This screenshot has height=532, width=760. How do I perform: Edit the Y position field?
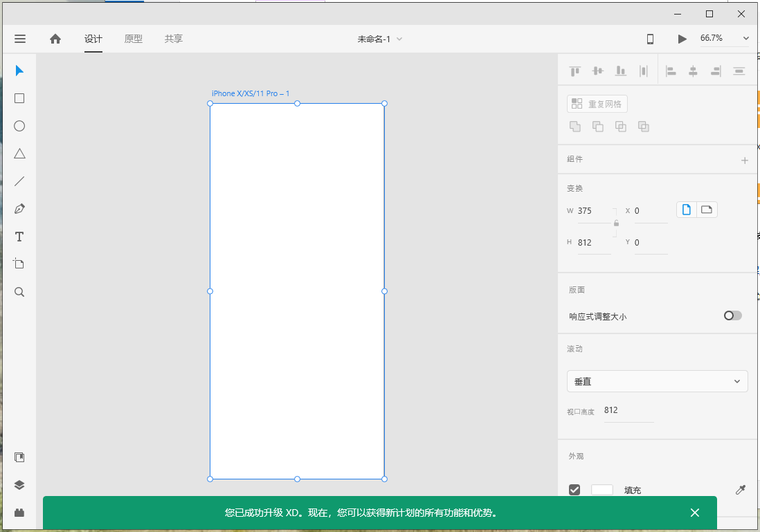651,243
